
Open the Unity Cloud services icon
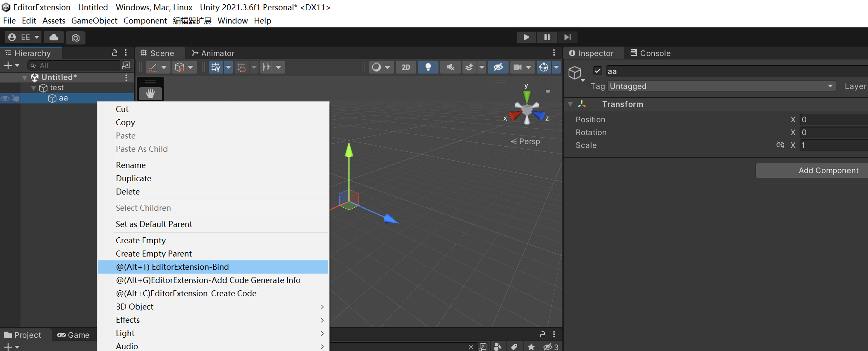click(54, 38)
